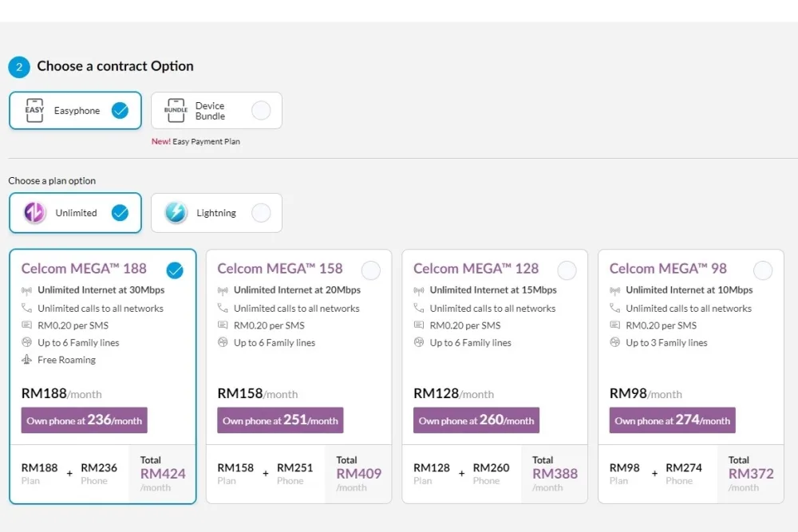Click the Celcom MEGA 188 plan title
This screenshot has height=532, width=798.
pyautogui.click(x=84, y=269)
